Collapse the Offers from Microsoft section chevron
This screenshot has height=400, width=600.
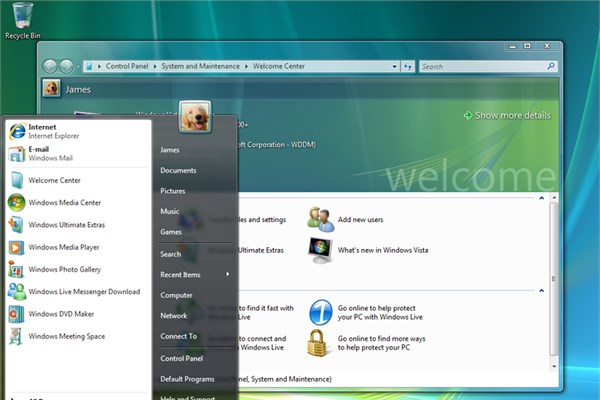point(541,291)
